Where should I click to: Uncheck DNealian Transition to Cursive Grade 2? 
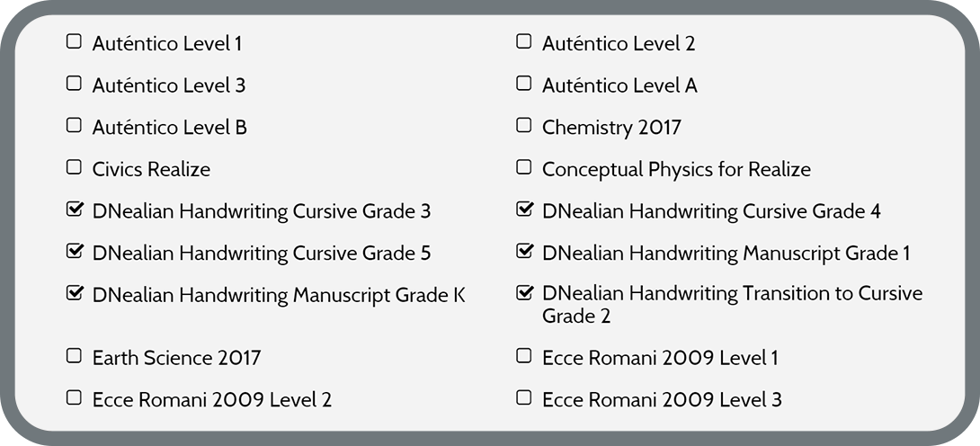[524, 293]
